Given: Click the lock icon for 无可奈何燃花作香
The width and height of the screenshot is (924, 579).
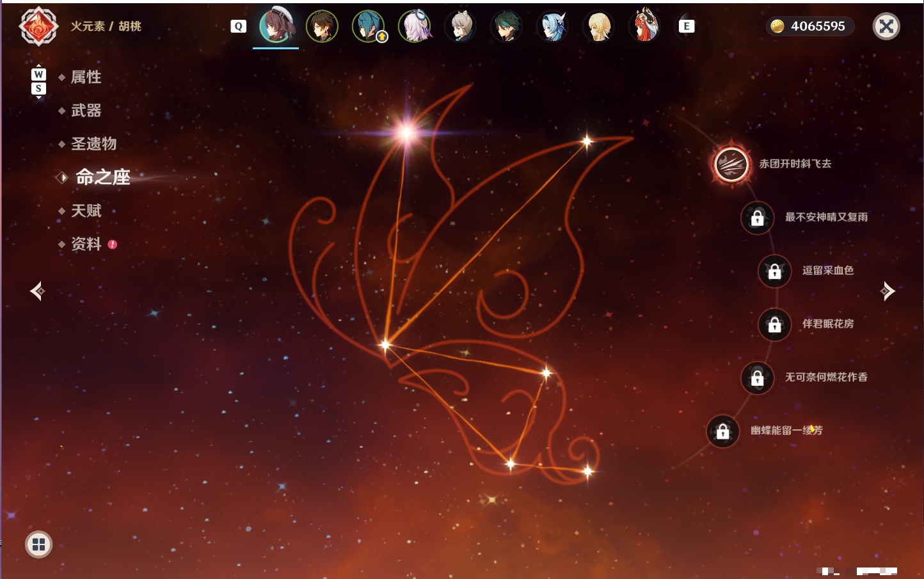Looking at the screenshot, I should [x=758, y=377].
